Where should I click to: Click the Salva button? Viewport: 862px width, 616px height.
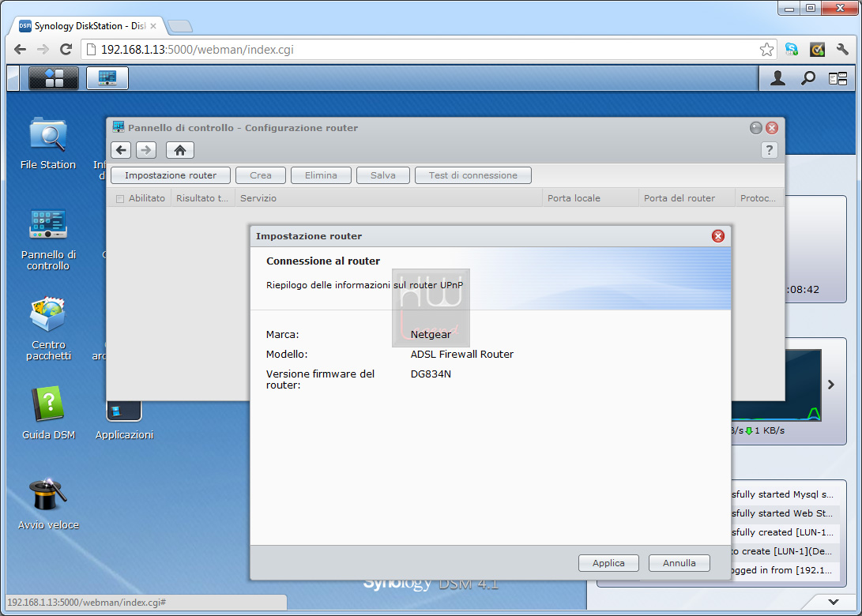(x=383, y=175)
